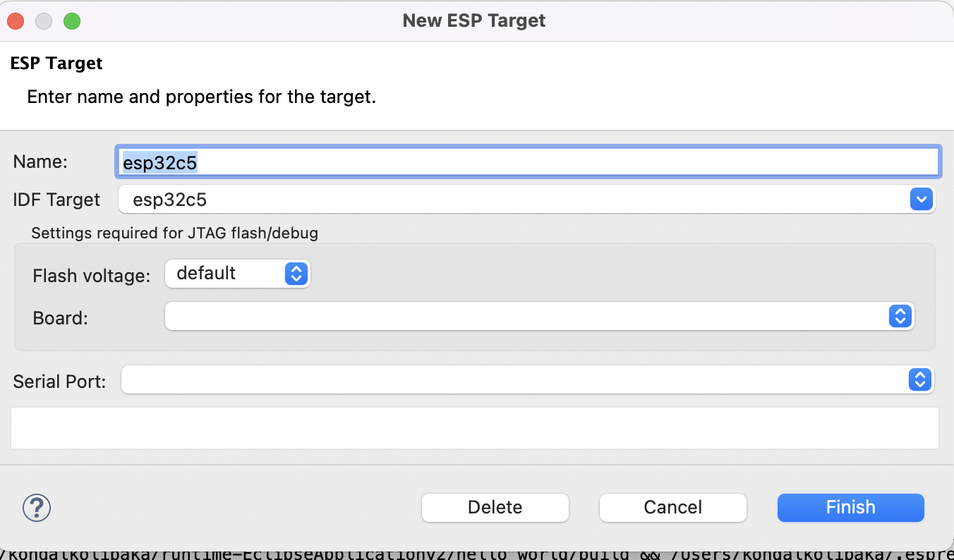Open the IDF Target dropdown arrow
Image resolution: width=954 pixels, height=560 pixels.
tap(921, 200)
